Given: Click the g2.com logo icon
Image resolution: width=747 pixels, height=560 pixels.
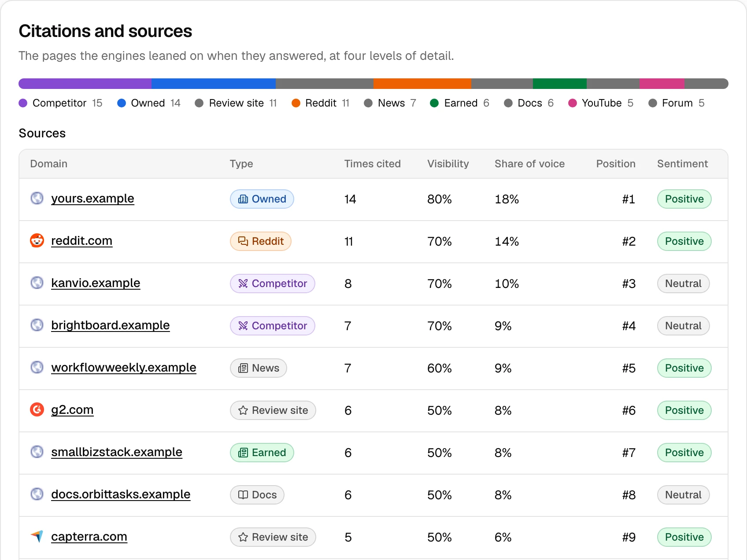Looking at the screenshot, I should [x=37, y=409].
